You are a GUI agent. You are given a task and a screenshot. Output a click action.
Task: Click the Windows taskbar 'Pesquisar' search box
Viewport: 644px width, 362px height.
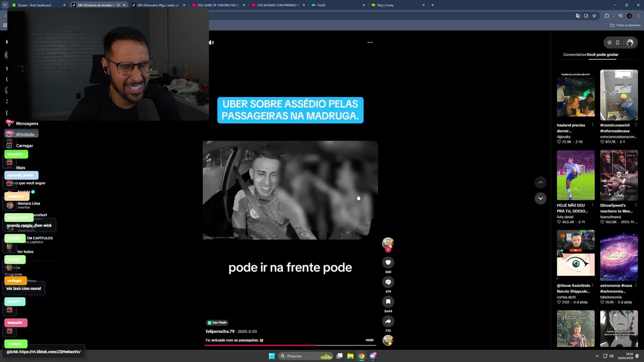coord(306,356)
